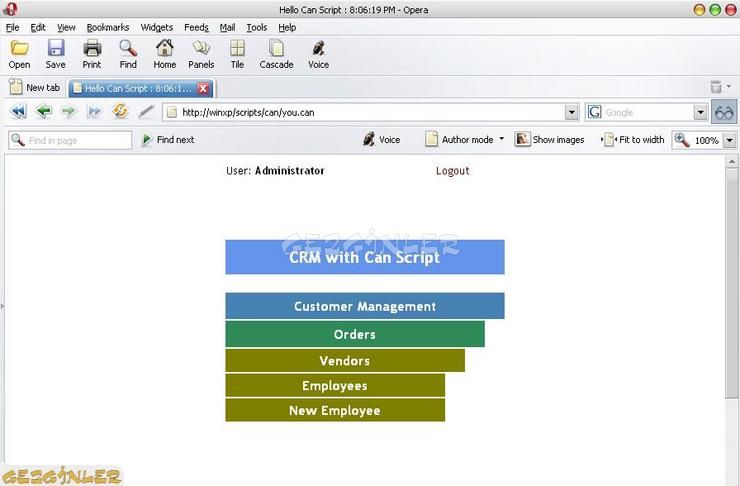Image resolution: width=740 pixels, height=486 pixels.
Task: Open the File menu
Action: pos(13,27)
